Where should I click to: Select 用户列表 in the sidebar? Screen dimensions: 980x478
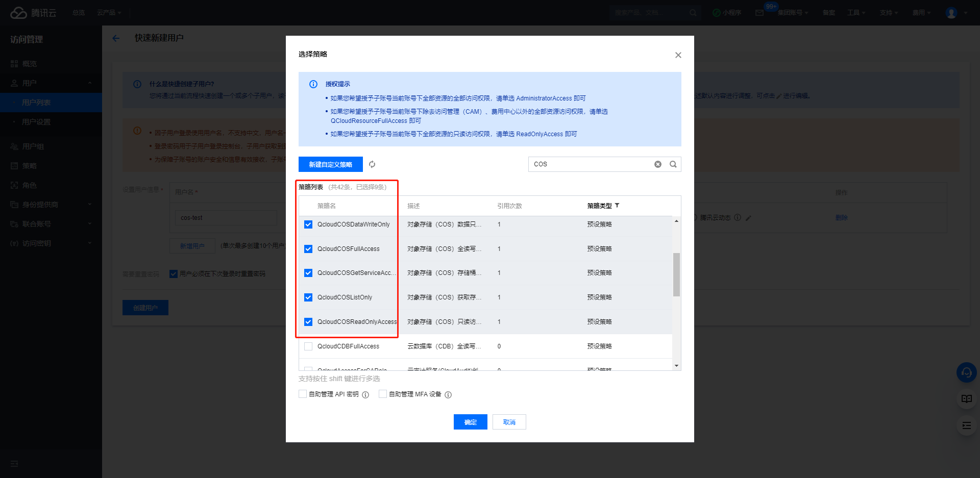click(51, 103)
